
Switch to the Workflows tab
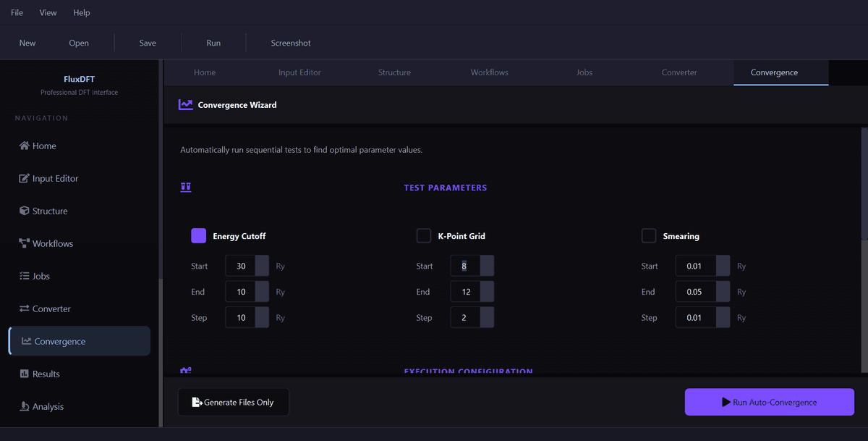[x=490, y=72]
